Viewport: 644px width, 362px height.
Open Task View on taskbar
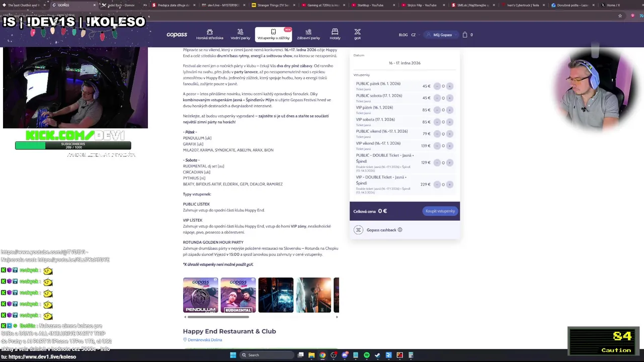tap(301, 355)
